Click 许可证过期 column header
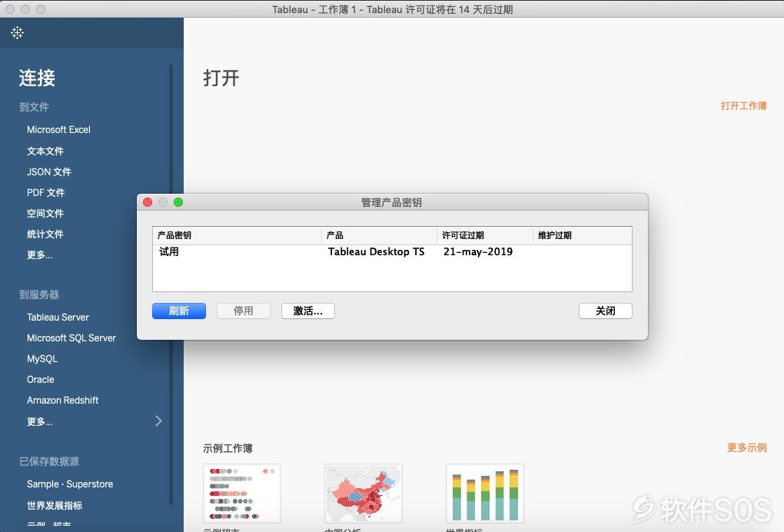Image resolution: width=784 pixels, height=532 pixels. [485, 235]
